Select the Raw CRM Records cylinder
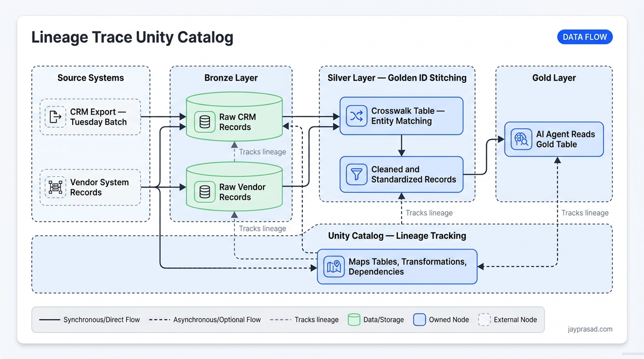Image resolution: width=644 pixels, height=359 pixels. pos(234,117)
